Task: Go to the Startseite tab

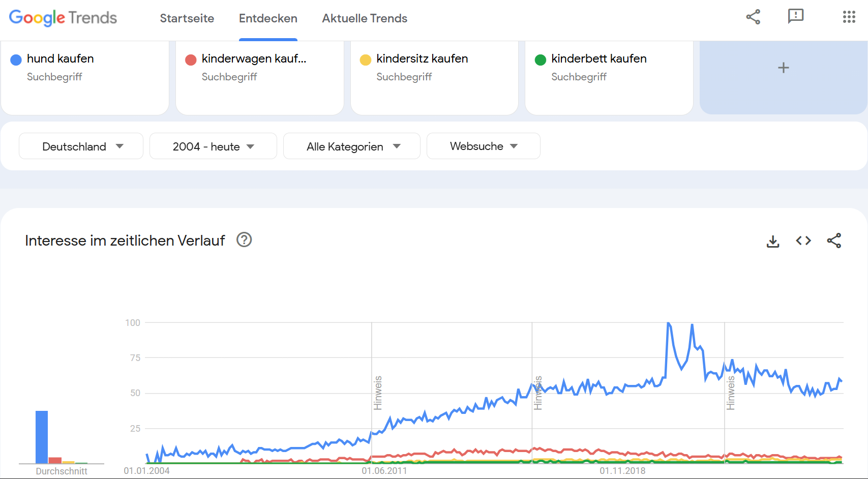Action: (187, 18)
